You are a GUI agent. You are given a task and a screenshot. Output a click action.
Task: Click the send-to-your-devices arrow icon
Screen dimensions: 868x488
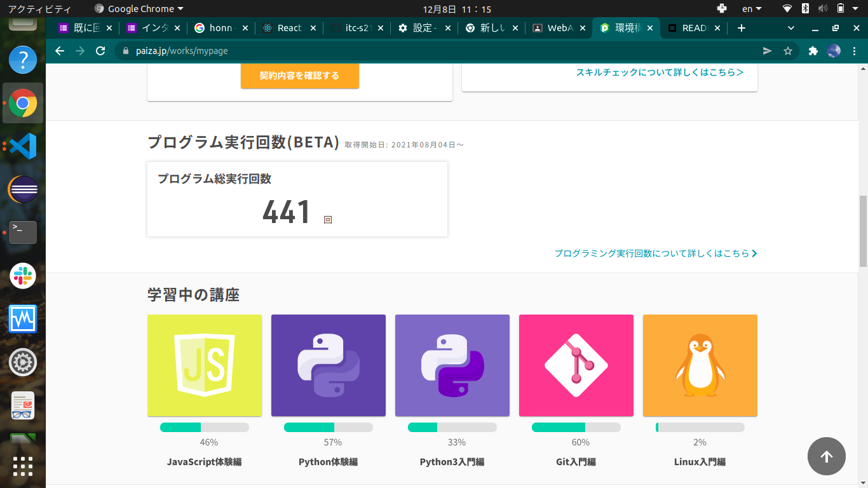click(x=766, y=51)
